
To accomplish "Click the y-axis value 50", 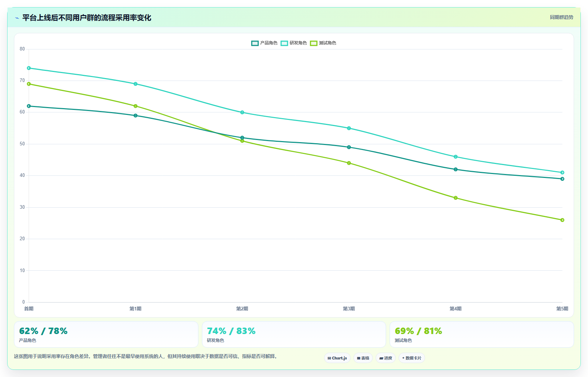I will click(23, 144).
